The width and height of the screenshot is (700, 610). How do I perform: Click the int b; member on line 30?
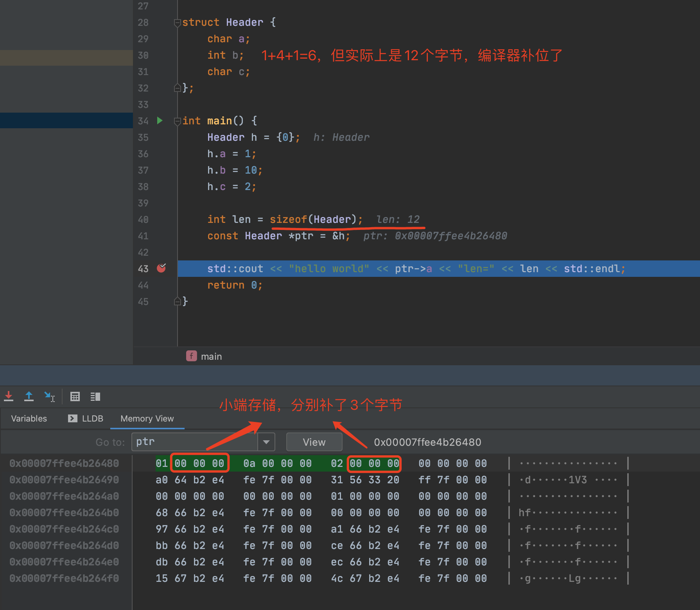coord(225,55)
